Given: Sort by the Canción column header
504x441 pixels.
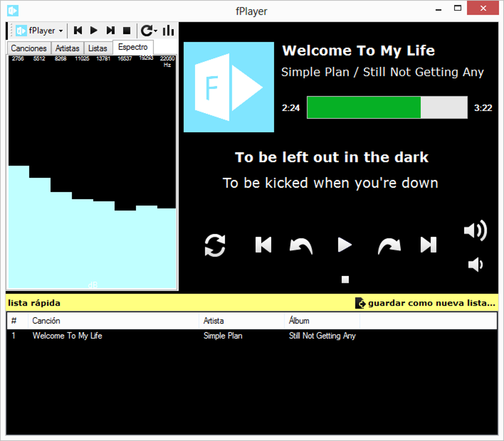Looking at the screenshot, I should click(113, 321).
